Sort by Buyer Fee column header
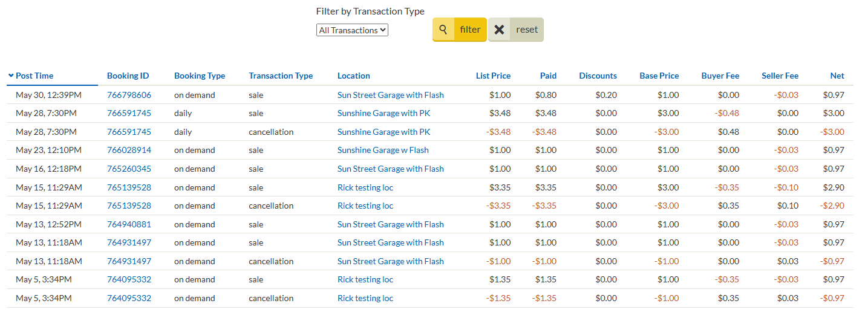This screenshot has height=315, width=868. click(x=720, y=76)
